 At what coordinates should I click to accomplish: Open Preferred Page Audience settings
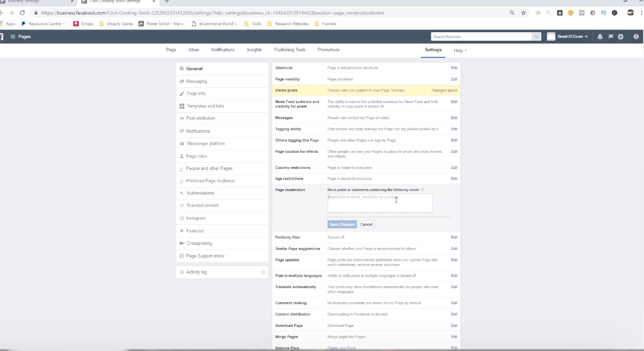(222, 181)
